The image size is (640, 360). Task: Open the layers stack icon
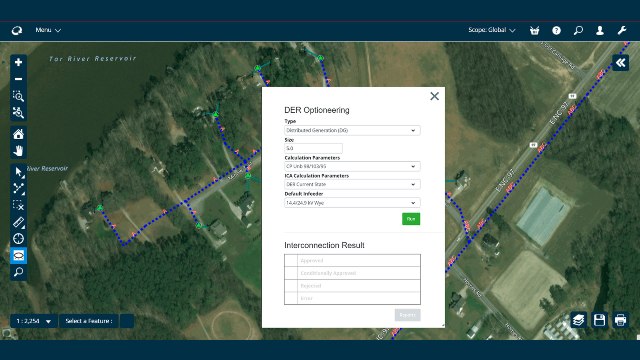[x=578, y=320]
